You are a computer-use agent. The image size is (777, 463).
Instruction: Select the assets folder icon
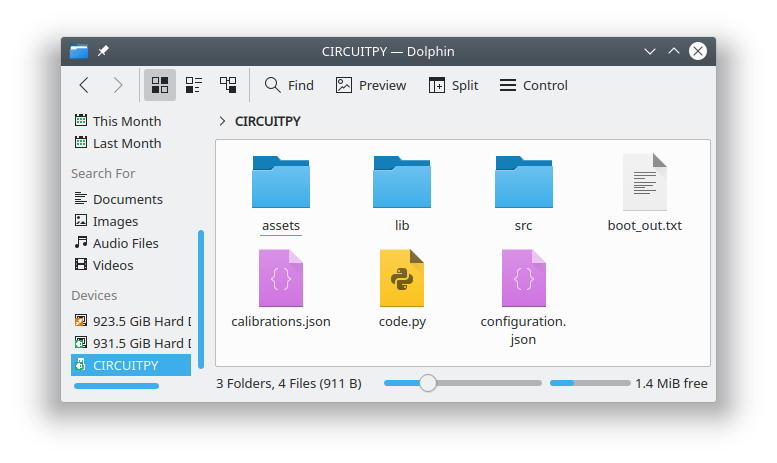281,182
